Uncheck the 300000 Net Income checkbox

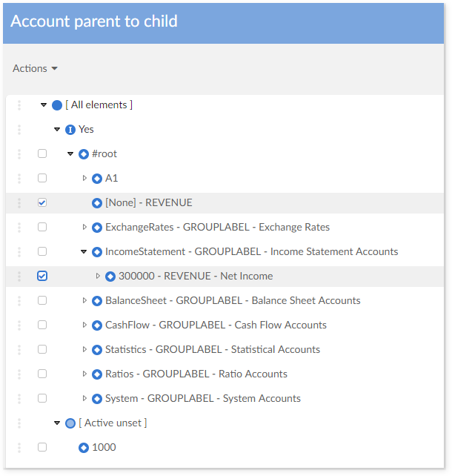(42, 276)
